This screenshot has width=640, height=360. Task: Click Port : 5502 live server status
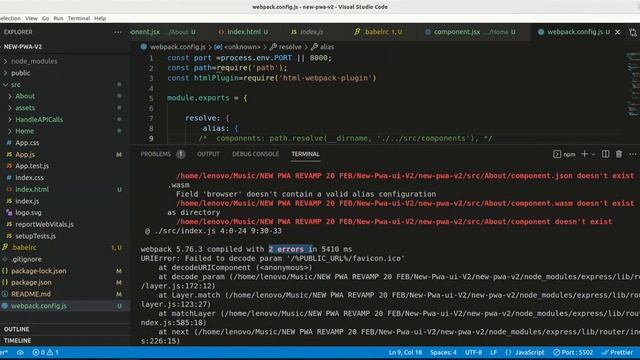[573, 352]
